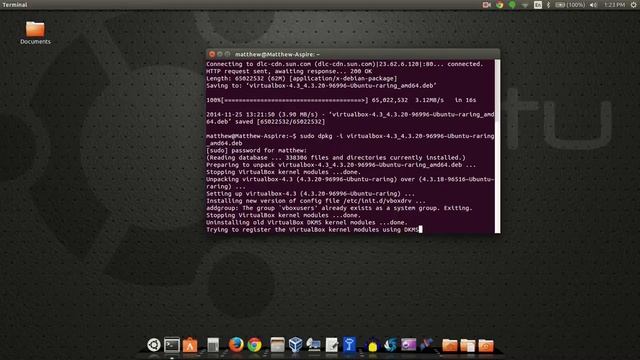Launch Google Chrome from the dock
The width and height of the screenshot is (640, 360).
coord(254,345)
